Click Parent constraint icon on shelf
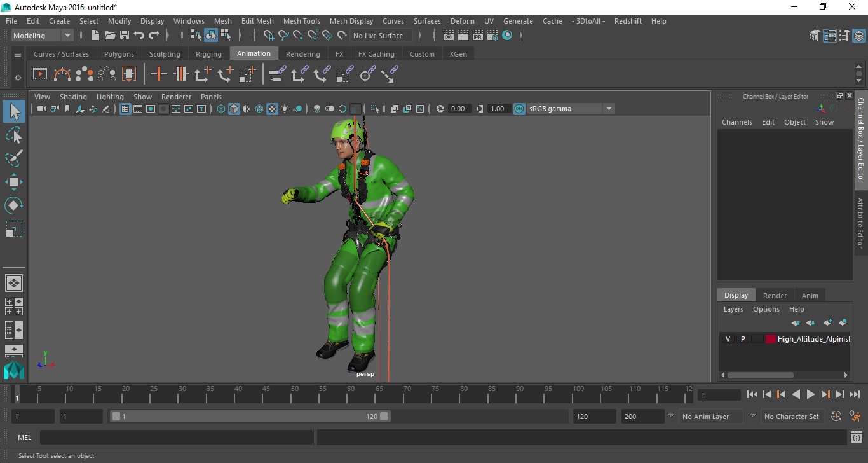Image resolution: width=868 pixels, height=463 pixels. (278, 74)
